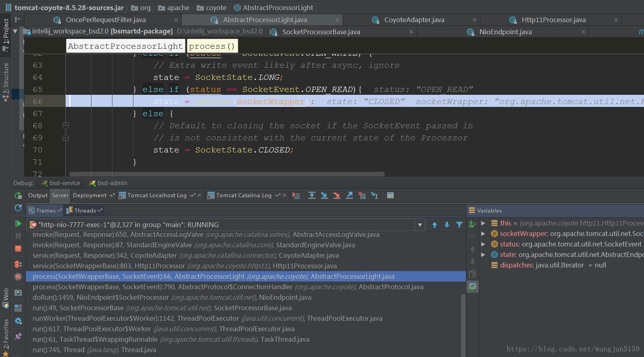Screen dimensions: 644x357
Task: Click the 'apache' breadcrumb folder
Action: 174,8
